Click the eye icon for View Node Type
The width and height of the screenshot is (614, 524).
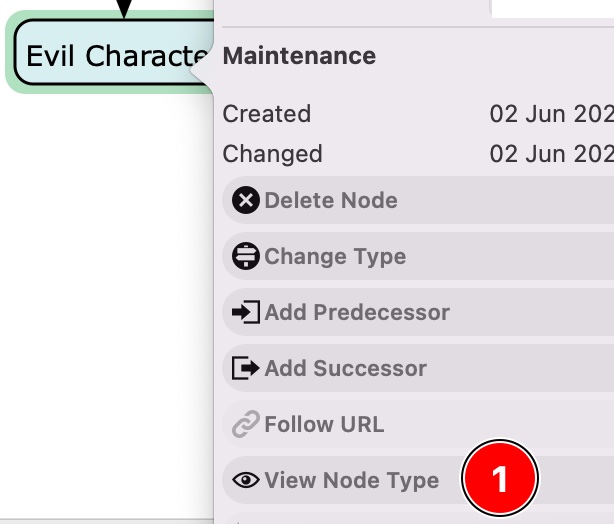point(245,481)
